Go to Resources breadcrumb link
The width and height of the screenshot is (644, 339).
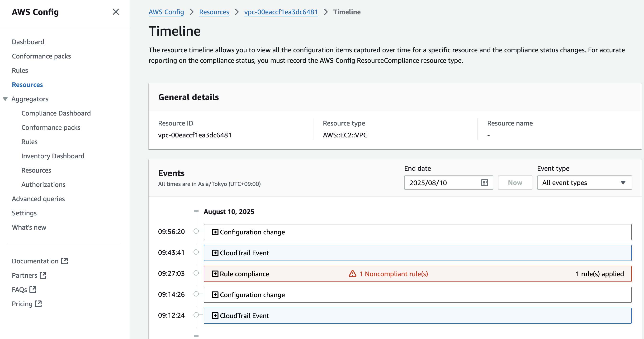click(214, 12)
